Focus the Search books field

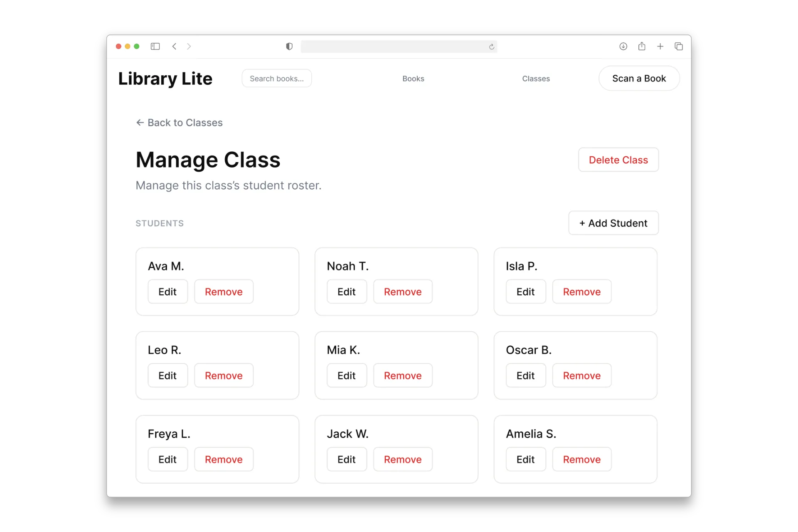tap(277, 79)
